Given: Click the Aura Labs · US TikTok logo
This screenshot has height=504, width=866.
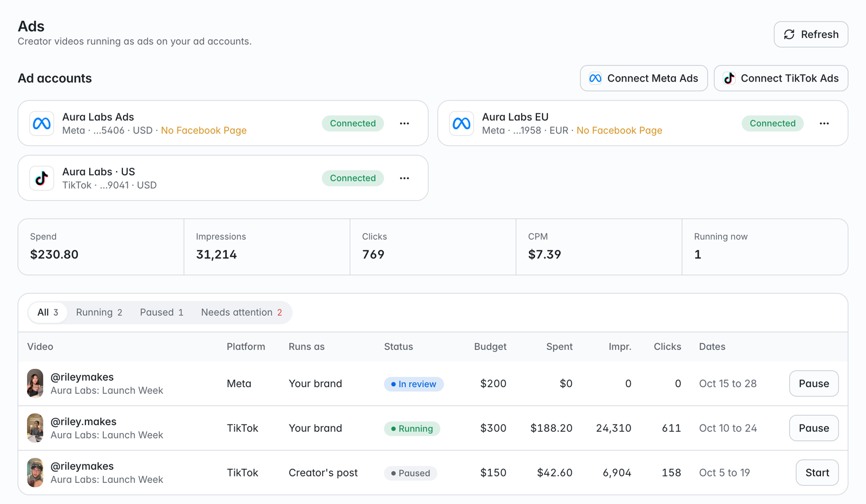Looking at the screenshot, I should pos(42,178).
